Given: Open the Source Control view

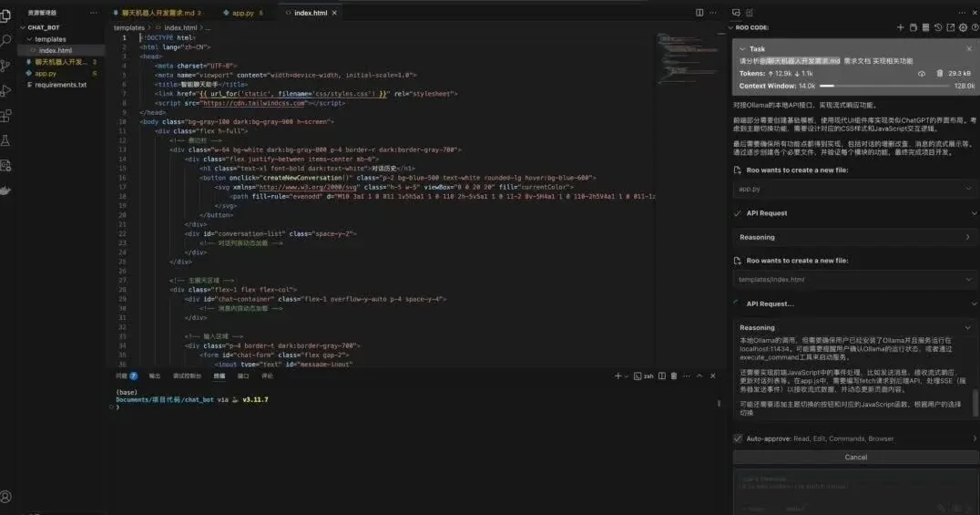Looking at the screenshot, I should pos(5,66).
